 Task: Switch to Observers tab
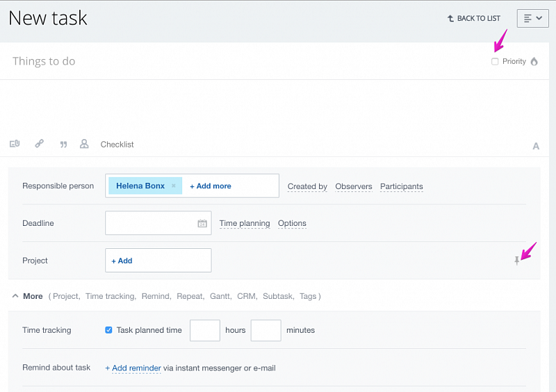pos(353,186)
